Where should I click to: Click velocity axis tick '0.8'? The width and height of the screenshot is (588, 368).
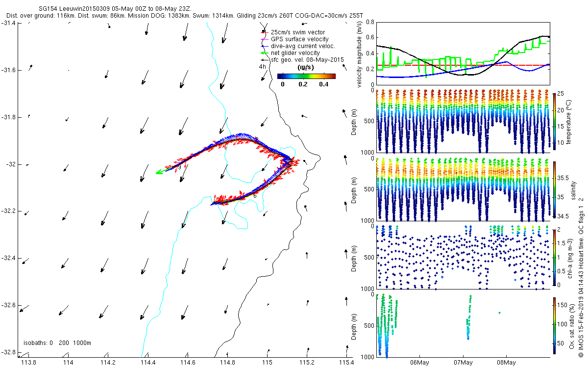coord(371,22)
